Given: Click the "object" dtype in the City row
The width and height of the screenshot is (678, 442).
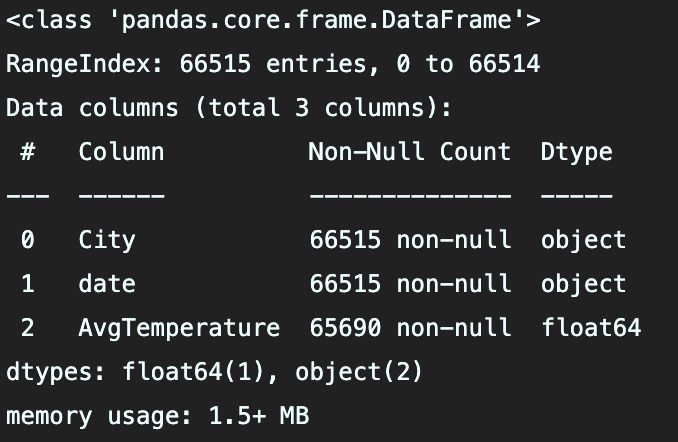Looking at the screenshot, I should pyautogui.click(x=583, y=240).
